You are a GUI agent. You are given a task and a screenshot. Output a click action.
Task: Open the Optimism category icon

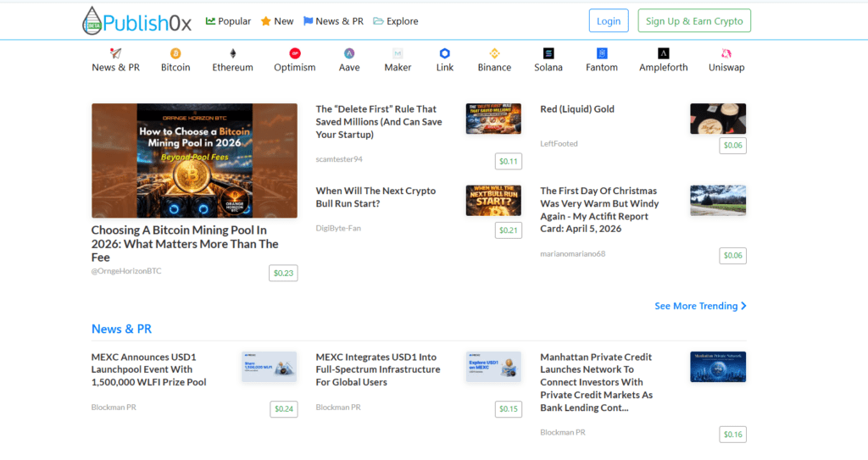294,53
